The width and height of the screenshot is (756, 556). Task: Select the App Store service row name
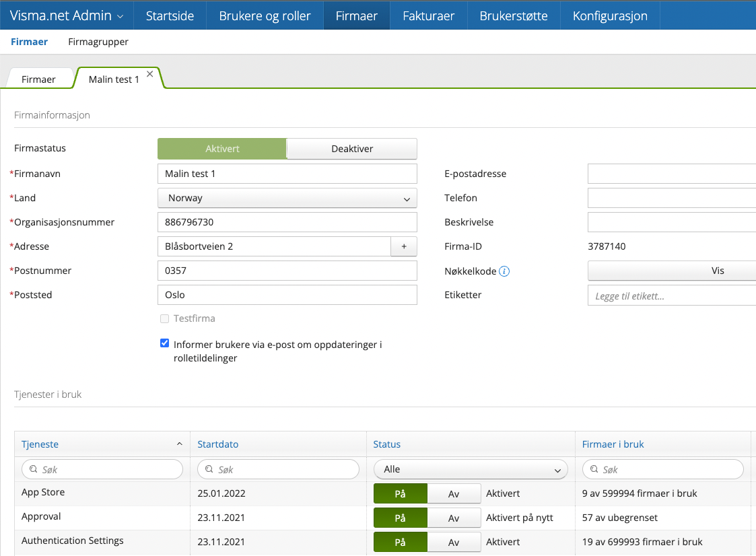(x=43, y=492)
